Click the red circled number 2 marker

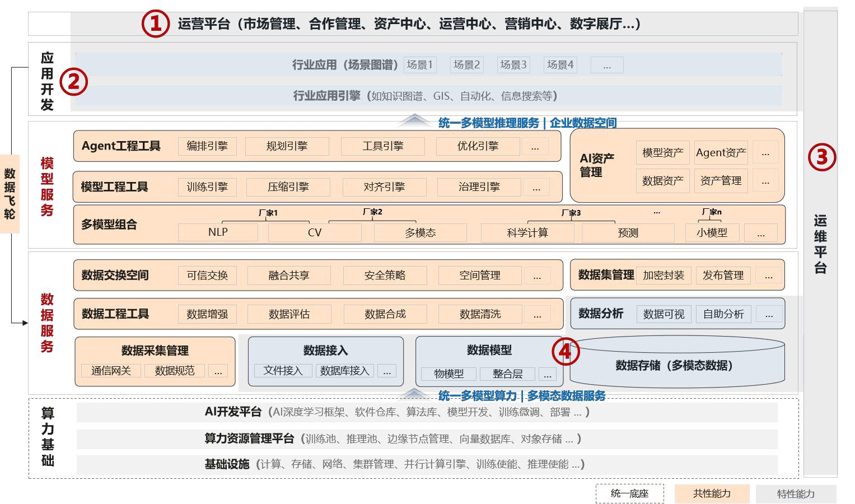click(x=74, y=82)
